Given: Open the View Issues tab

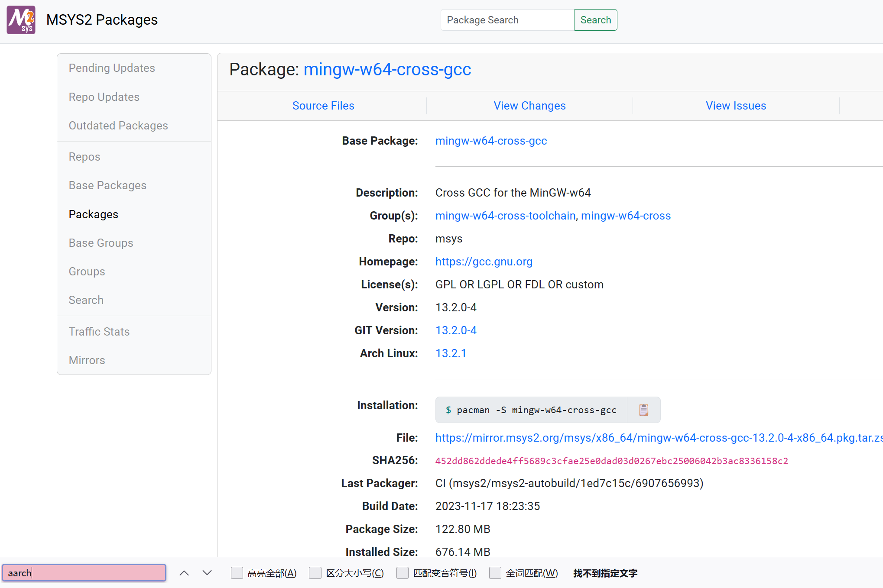Looking at the screenshot, I should pos(736,106).
